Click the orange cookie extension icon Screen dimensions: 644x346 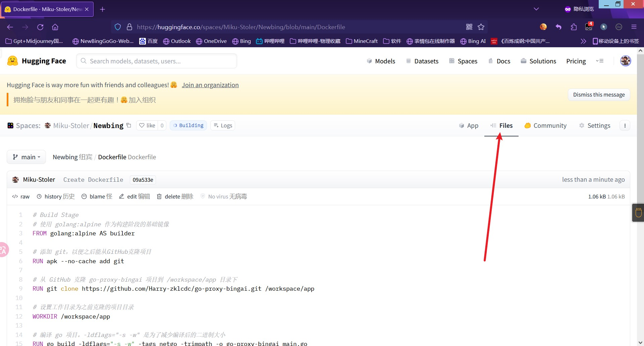[543, 27]
